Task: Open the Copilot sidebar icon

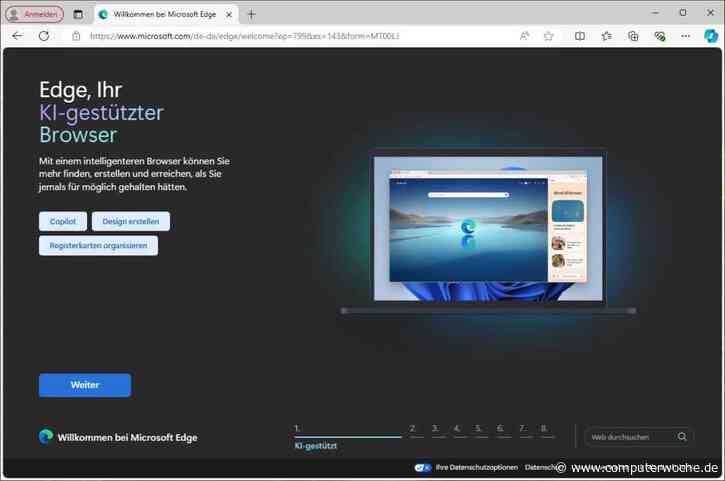Action: [711, 36]
